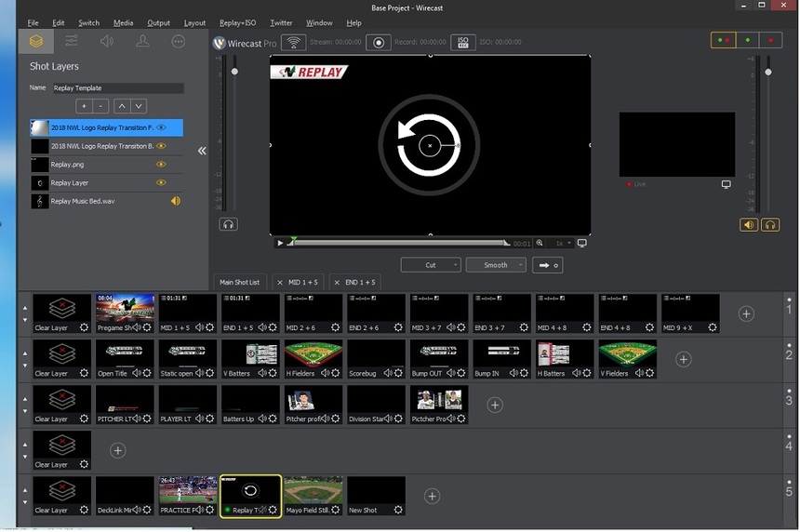Image resolution: width=800 pixels, height=532 pixels.
Task: Select the Pregame shot thumbnail
Action: point(125,313)
